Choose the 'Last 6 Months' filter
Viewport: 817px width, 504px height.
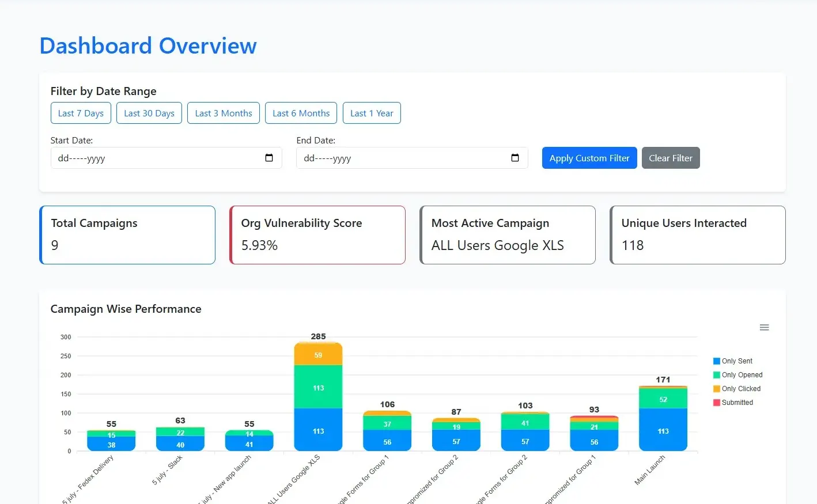pos(301,113)
